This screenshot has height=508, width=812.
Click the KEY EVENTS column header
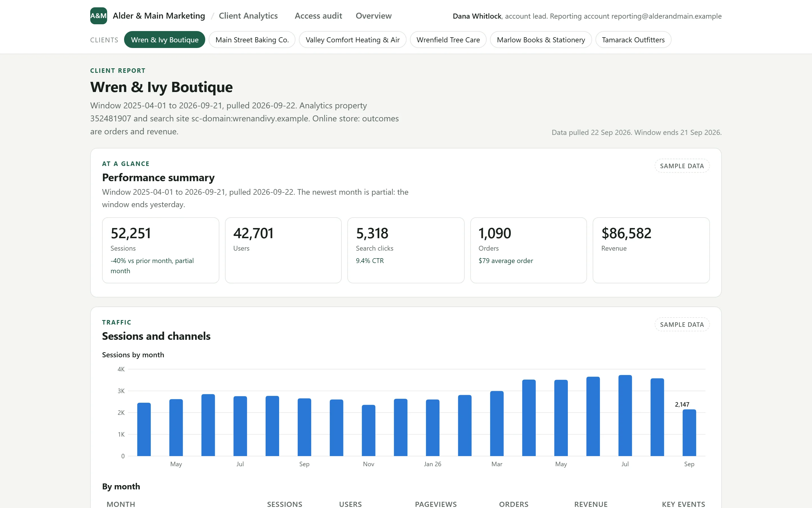[x=683, y=504]
